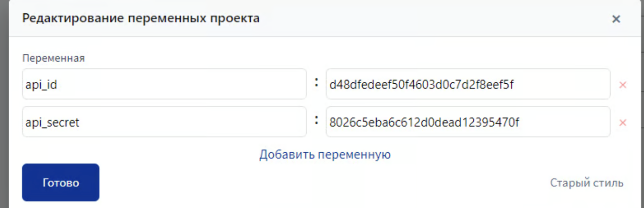Screen dimensions: 644x208
Task: Switch to Старый стиль view
Action: tap(587, 183)
